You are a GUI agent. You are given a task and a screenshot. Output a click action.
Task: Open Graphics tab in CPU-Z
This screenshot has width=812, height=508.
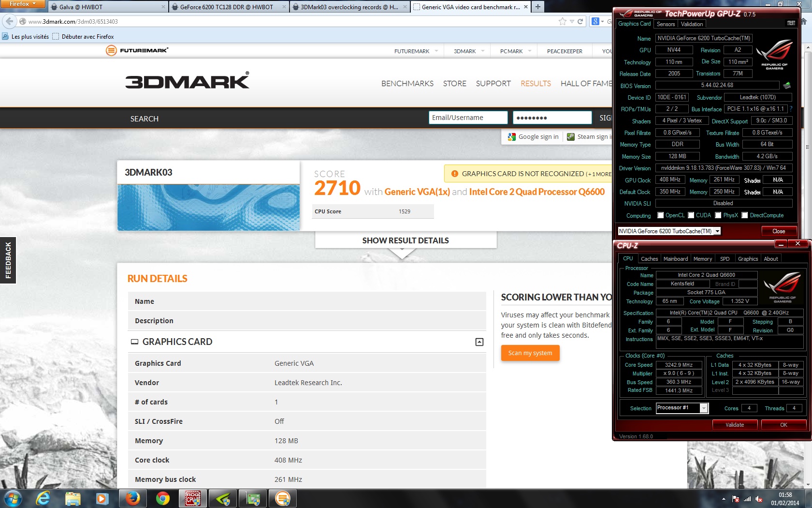748,259
